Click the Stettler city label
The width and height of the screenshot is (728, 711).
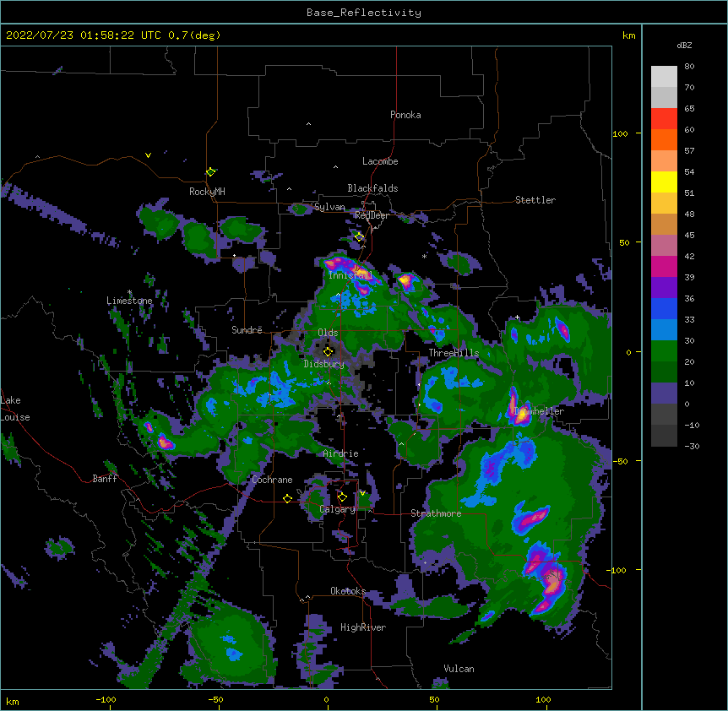tap(535, 200)
